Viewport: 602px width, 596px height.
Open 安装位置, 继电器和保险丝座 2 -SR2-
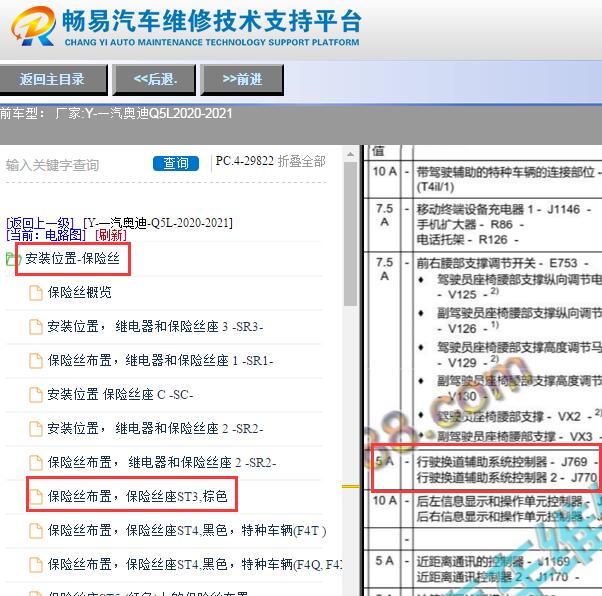pyautogui.click(x=155, y=429)
